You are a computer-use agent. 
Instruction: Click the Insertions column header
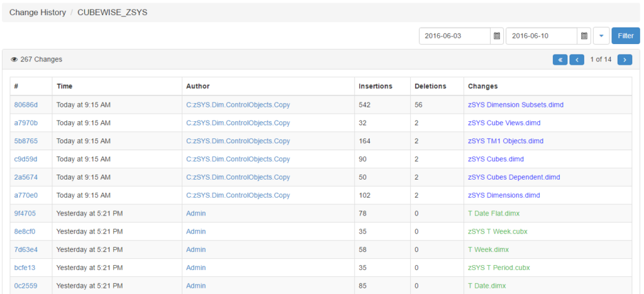coord(375,86)
